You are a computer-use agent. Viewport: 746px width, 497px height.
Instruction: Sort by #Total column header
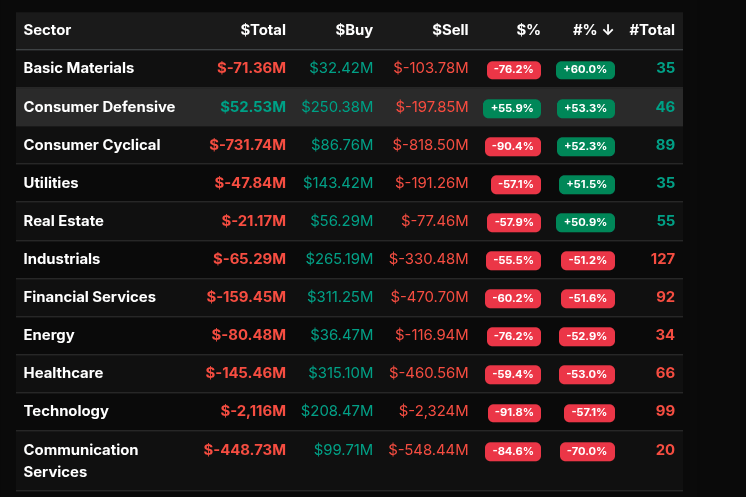click(x=651, y=30)
